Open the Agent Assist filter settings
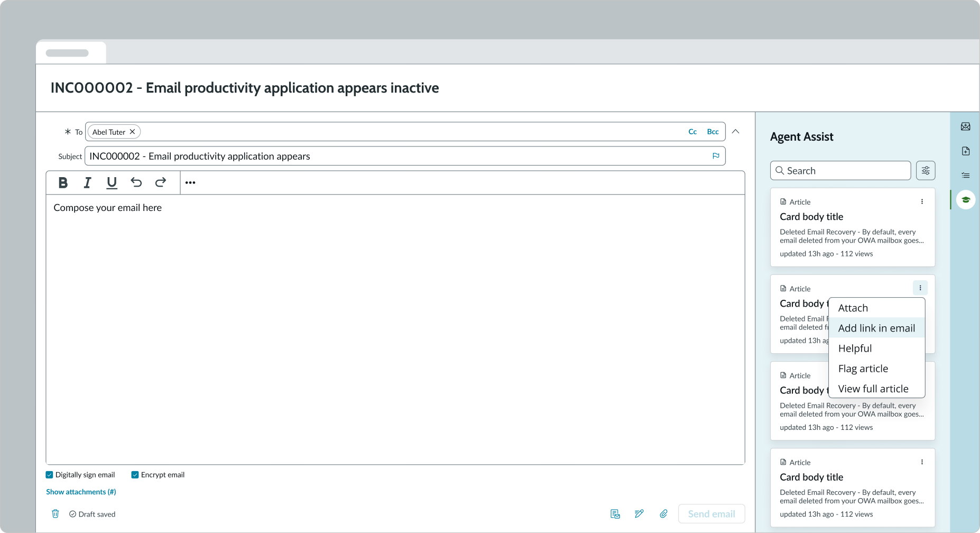Viewport: 980px width, 533px height. tap(925, 170)
